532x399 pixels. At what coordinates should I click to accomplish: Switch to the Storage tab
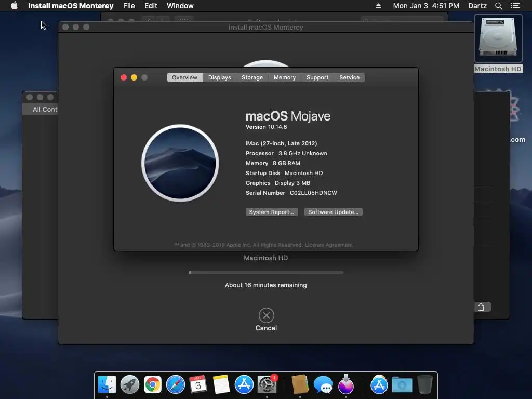tap(252, 77)
